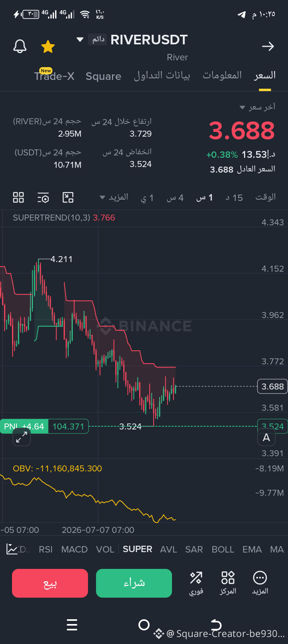Select the 15-minute timeframe

234,198
